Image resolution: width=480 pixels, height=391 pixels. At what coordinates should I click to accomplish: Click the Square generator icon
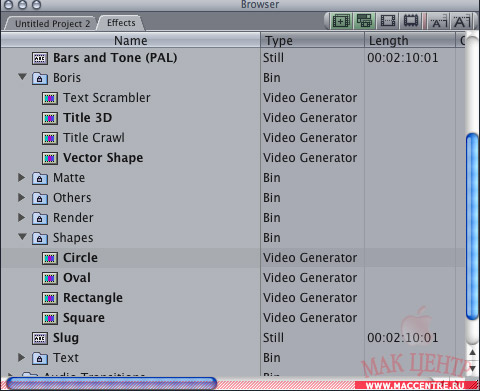pyautogui.click(x=50, y=318)
